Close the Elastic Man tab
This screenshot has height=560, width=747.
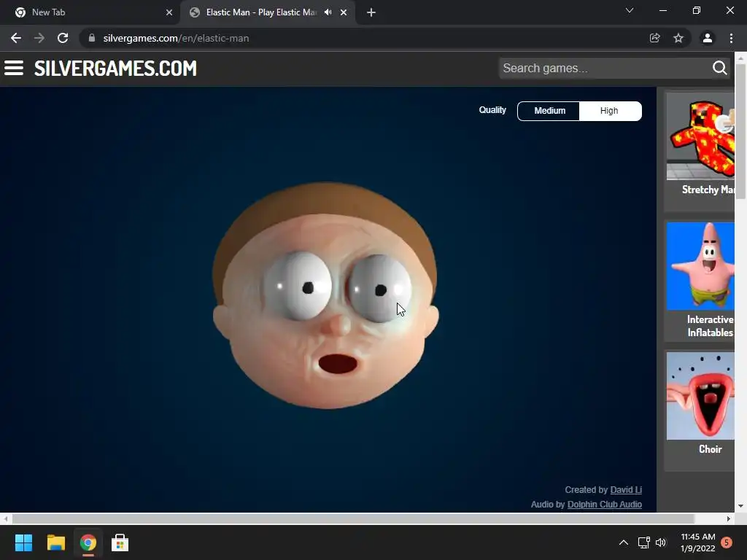344,12
